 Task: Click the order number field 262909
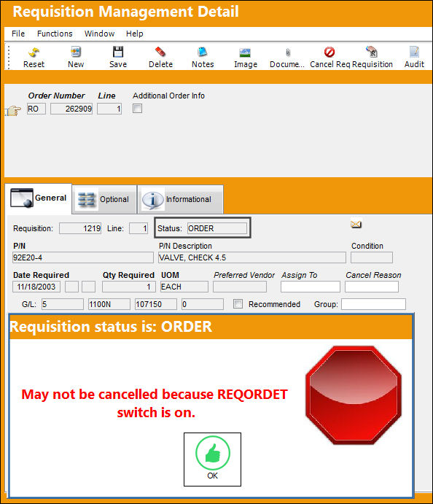71,109
